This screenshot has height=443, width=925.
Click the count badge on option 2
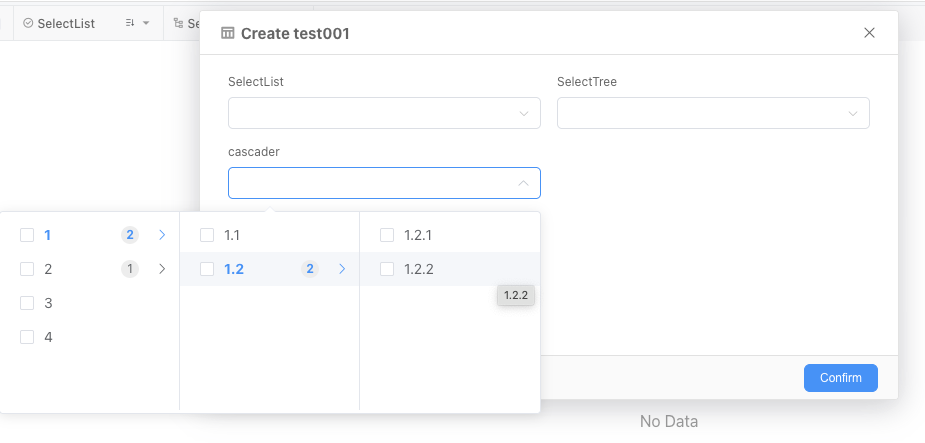pyautogui.click(x=130, y=269)
